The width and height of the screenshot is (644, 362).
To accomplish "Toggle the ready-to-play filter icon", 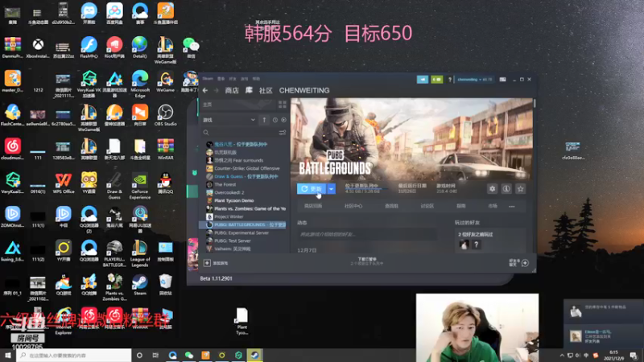I will click(283, 120).
